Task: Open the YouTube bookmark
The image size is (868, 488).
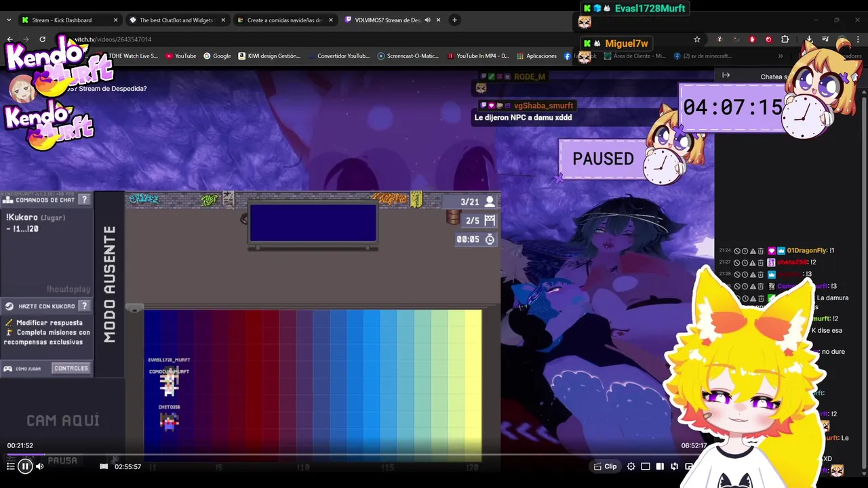Action: click(181, 56)
